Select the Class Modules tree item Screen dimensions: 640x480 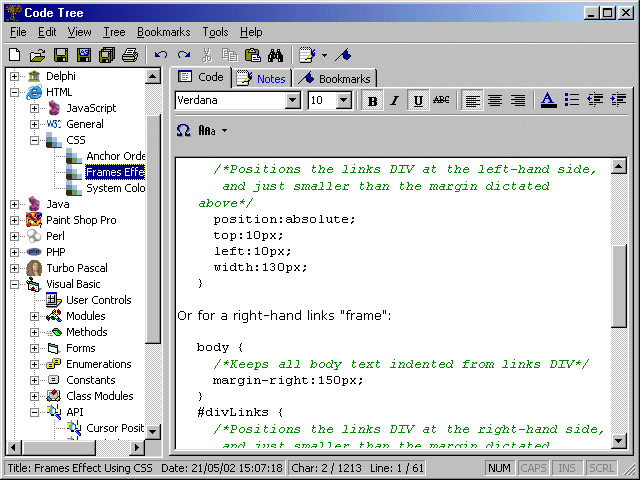coord(99,396)
